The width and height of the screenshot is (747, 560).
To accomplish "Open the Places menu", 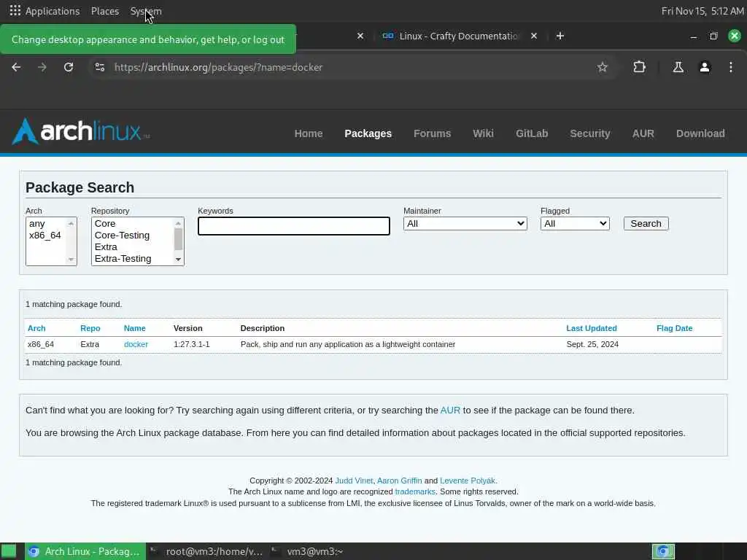I will 105,11.
